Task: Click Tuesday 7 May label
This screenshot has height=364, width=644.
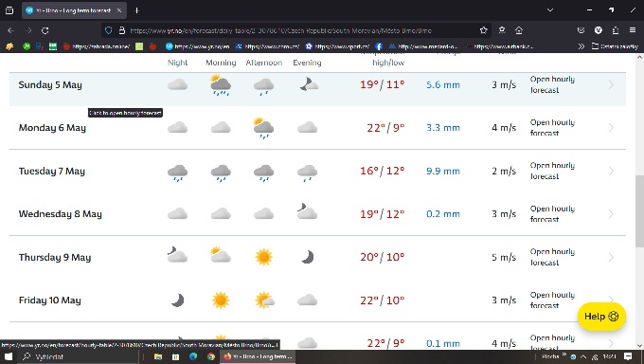Action: pyautogui.click(x=52, y=172)
